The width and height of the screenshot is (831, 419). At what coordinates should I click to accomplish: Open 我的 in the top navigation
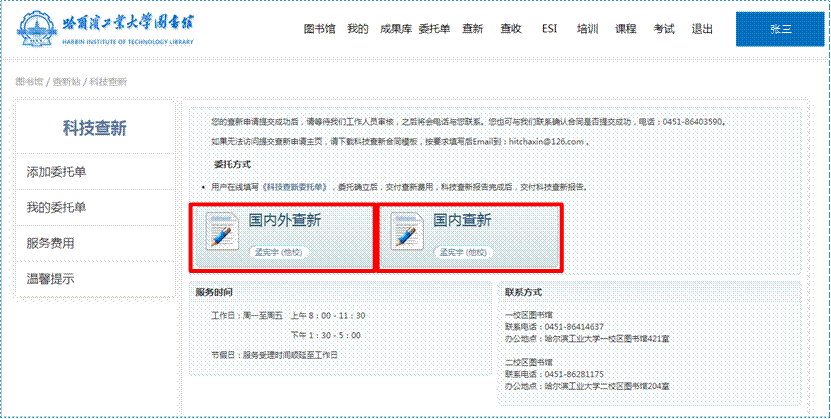[x=357, y=29]
